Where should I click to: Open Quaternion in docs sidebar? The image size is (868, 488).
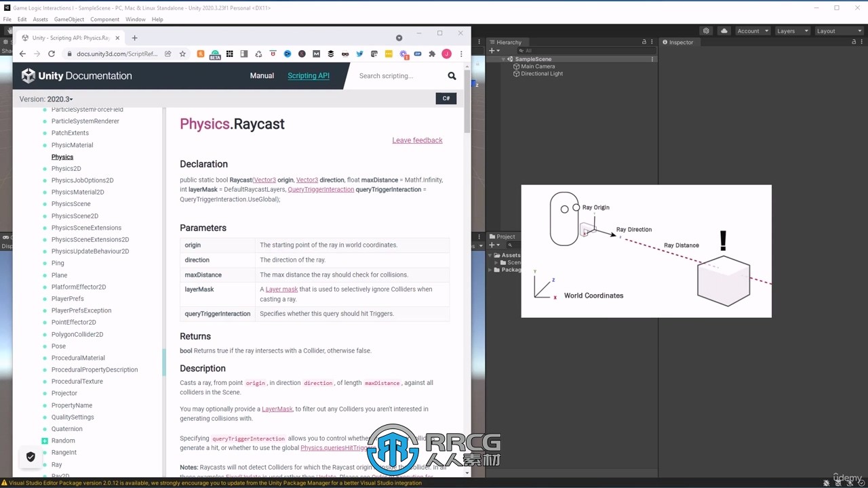pyautogui.click(x=66, y=429)
